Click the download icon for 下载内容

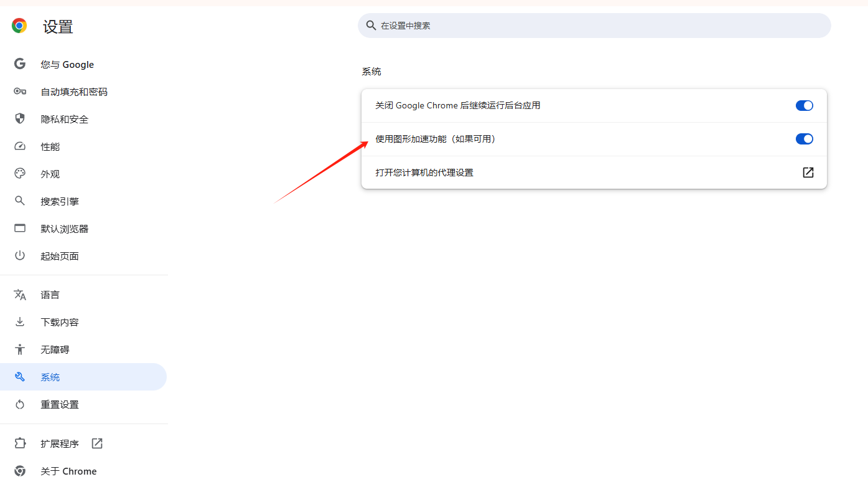(20, 322)
